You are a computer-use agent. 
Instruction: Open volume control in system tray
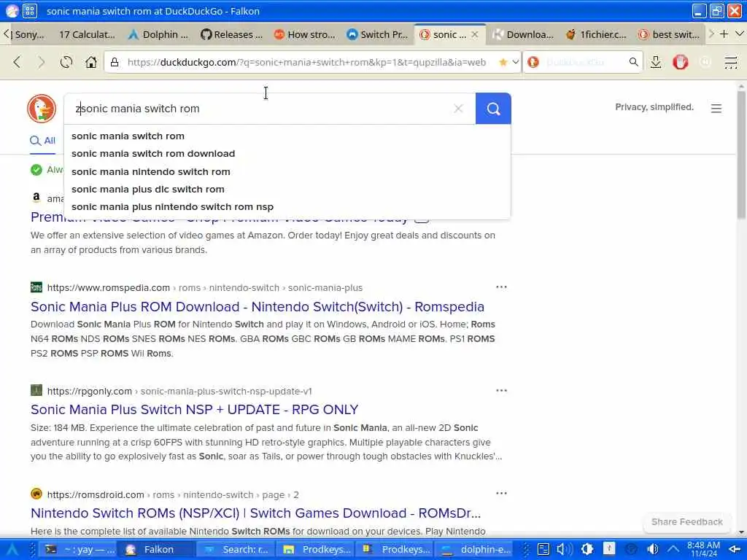click(564, 549)
